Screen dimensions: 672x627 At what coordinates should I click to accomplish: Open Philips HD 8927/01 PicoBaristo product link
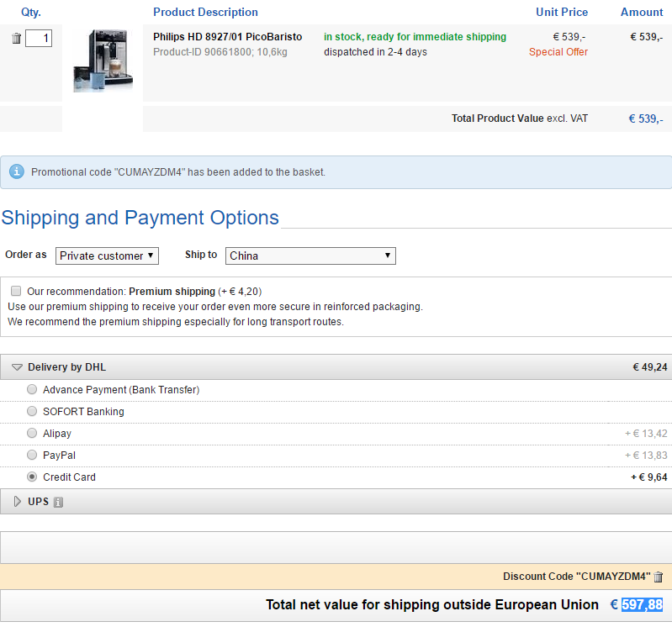[228, 37]
